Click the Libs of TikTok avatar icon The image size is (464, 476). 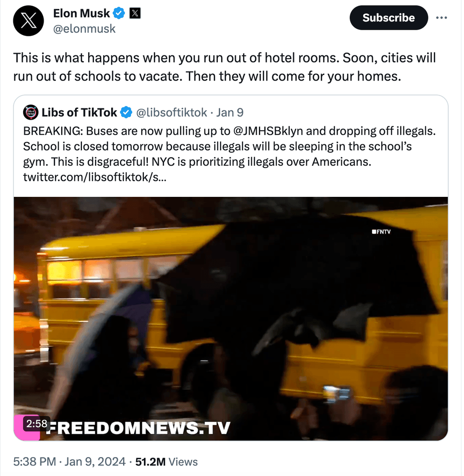[x=31, y=112]
